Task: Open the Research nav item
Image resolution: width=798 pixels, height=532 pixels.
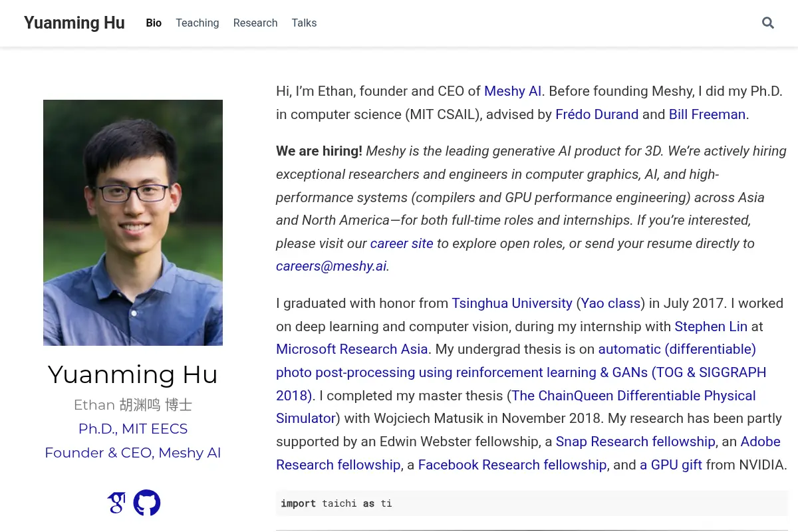Action: pos(255,23)
